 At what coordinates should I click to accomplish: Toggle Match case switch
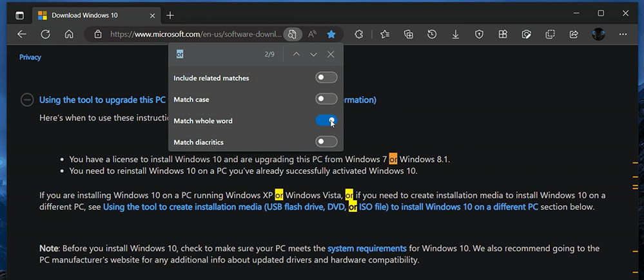tap(327, 99)
